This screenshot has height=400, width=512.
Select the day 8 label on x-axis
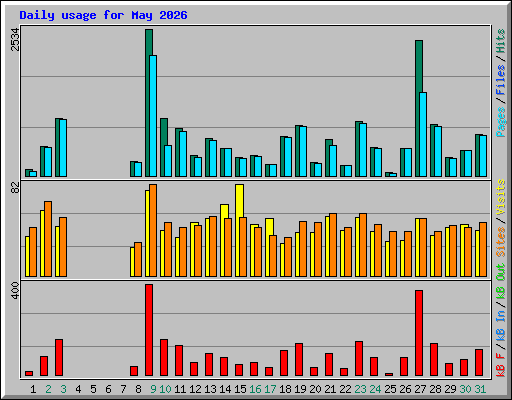pos(138,389)
